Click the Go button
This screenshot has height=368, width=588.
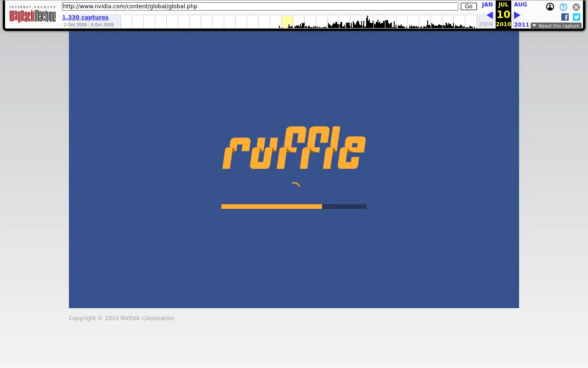pos(469,6)
